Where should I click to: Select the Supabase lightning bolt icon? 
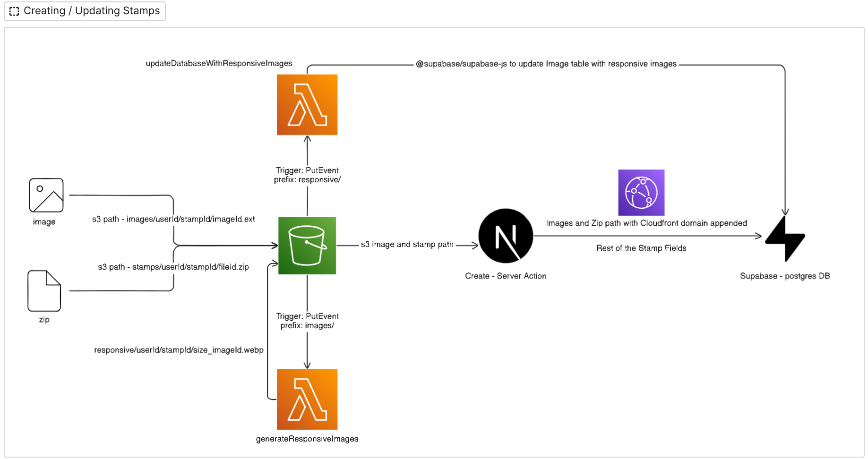click(x=785, y=239)
